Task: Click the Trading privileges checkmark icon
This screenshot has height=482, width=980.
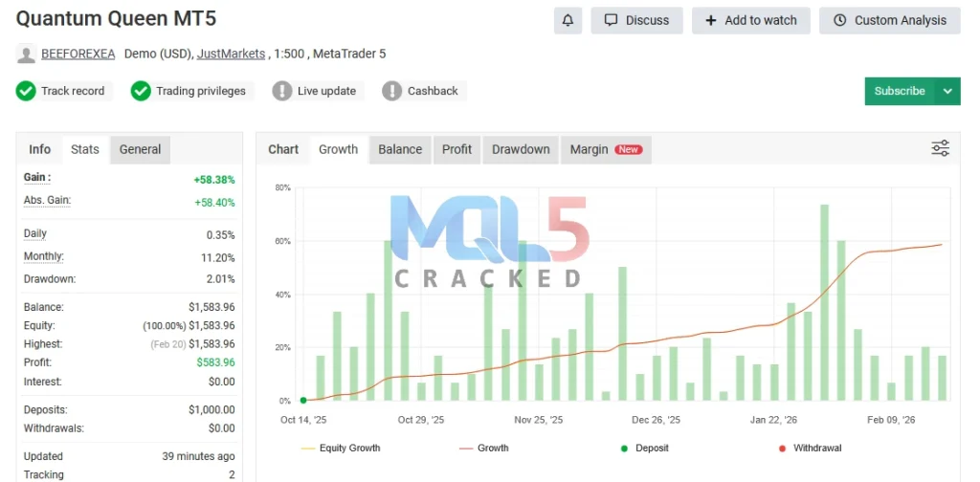Action: coord(141,91)
